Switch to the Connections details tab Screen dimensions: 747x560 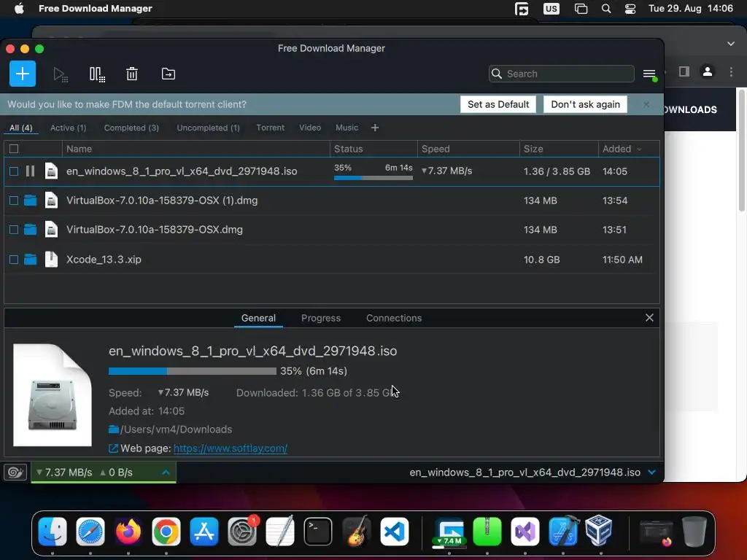click(393, 318)
